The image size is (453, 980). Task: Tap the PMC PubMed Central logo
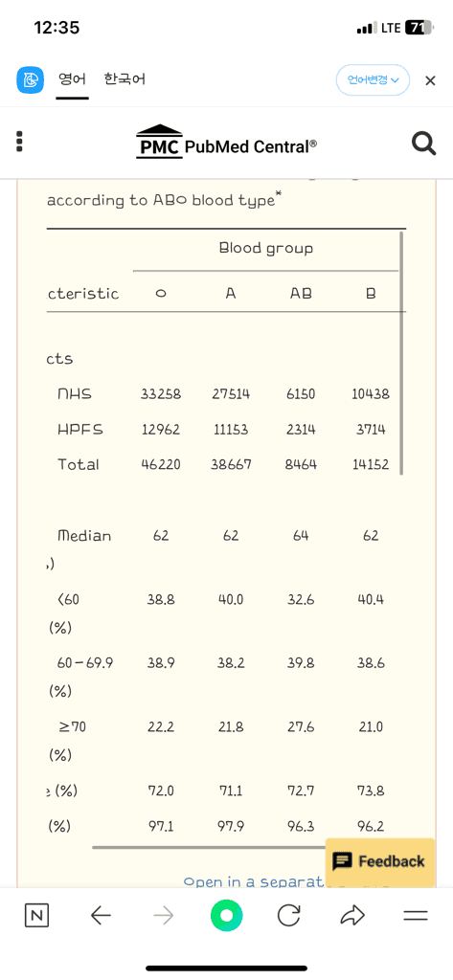[x=226, y=142]
